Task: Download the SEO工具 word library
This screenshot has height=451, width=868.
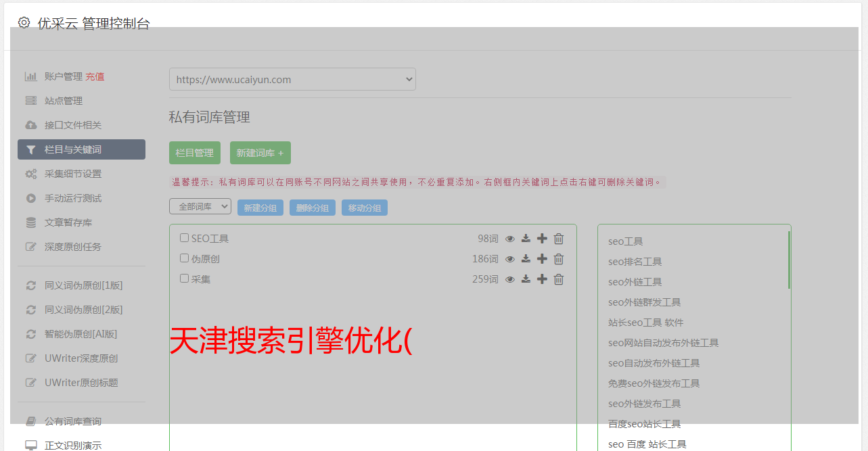Action: click(526, 239)
